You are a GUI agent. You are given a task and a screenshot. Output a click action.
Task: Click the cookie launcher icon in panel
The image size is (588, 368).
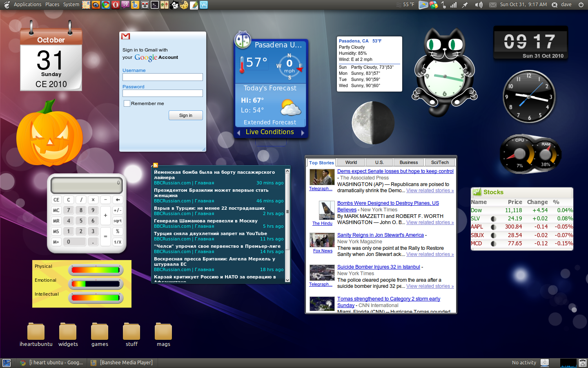pyautogui.click(x=184, y=5)
